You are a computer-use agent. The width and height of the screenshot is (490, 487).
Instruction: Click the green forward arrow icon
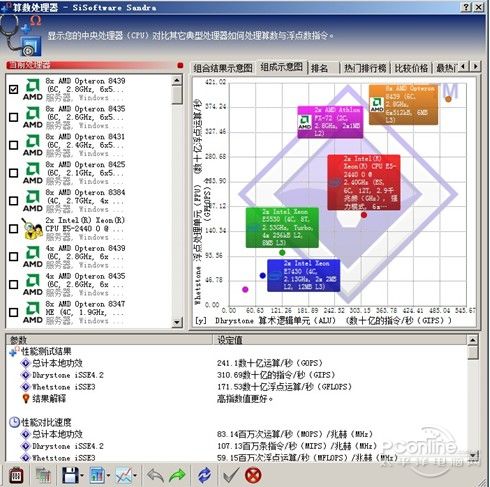(x=178, y=475)
